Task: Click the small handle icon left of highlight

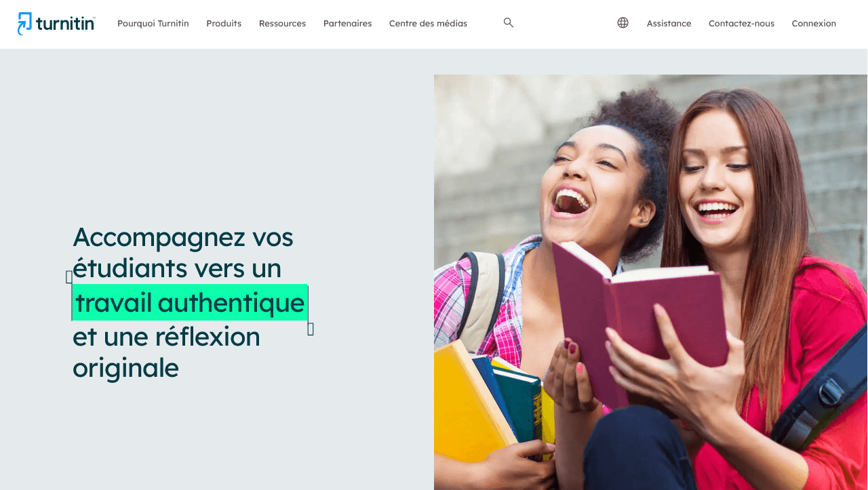Action: click(69, 277)
